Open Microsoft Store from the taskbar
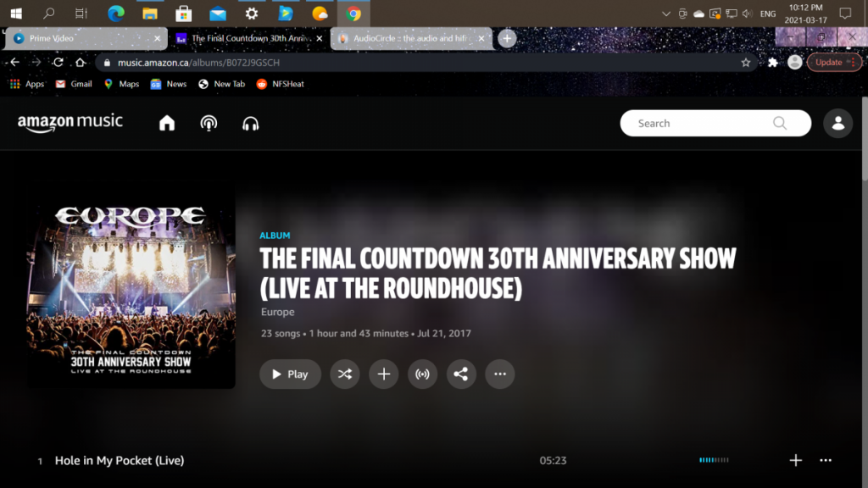868x488 pixels. coord(183,14)
